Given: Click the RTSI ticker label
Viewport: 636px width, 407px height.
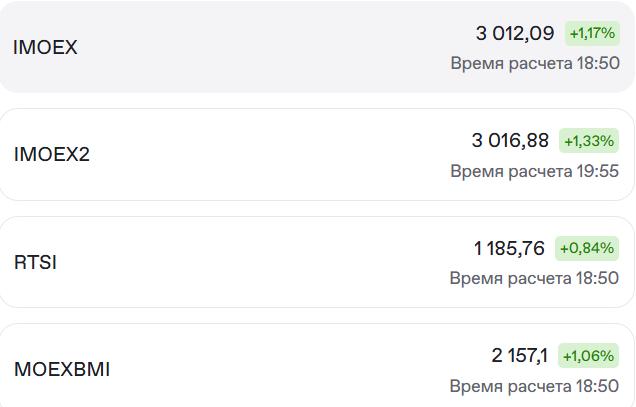Looking at the screenshot, I should coord(35,262).
